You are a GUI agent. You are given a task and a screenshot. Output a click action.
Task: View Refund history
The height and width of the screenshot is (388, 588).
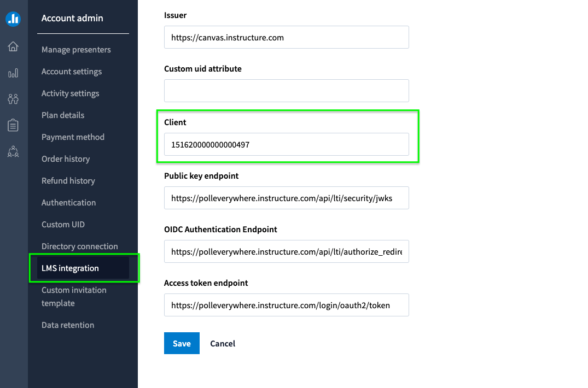(68, 180)
